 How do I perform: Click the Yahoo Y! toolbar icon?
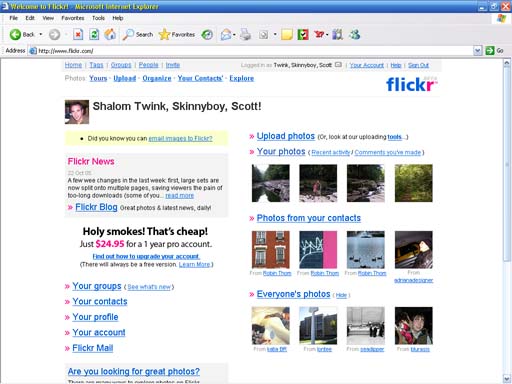[319, 34]
